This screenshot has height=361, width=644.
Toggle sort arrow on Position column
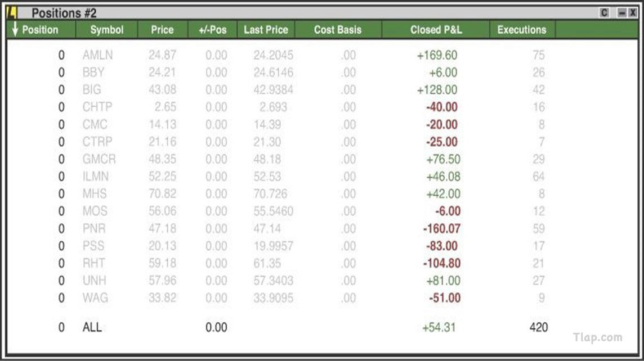coord(15,30)
